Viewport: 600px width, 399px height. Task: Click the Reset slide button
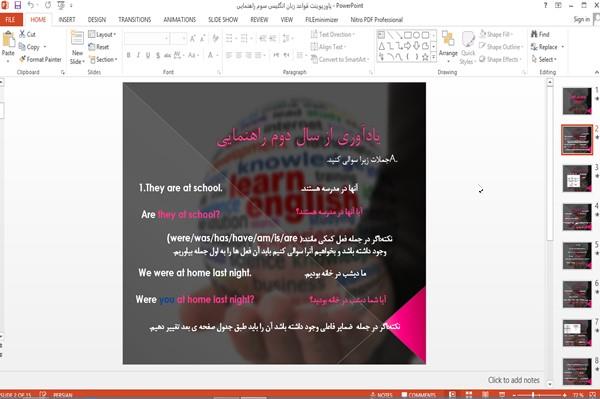(x=99, y=47)
